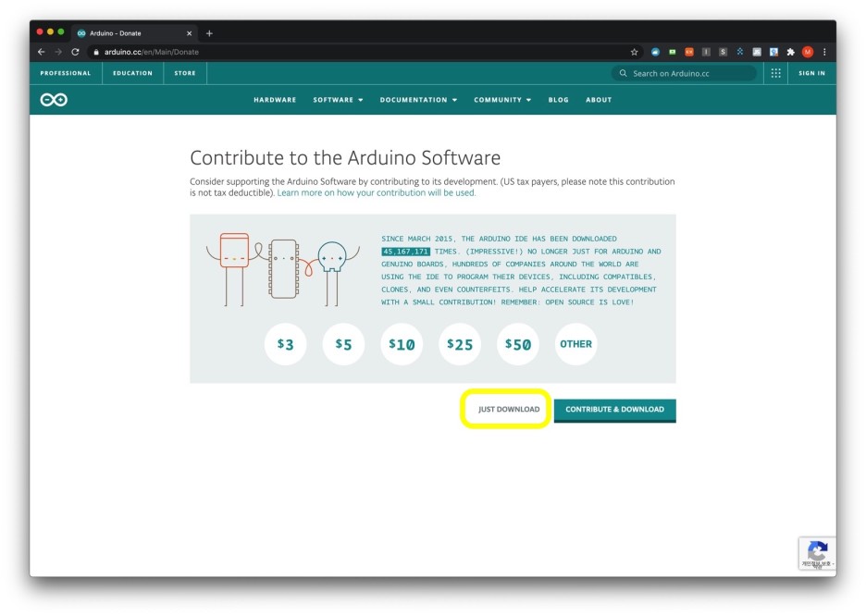Screen dimensions: 866x616
Task: Expand the Community dropdown menu
Action: click(502, 100)
